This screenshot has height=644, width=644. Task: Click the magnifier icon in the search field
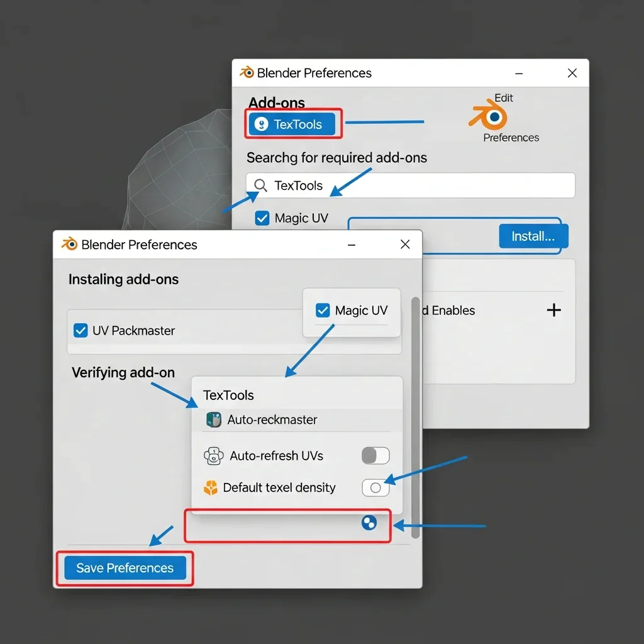tap(260, 186)
